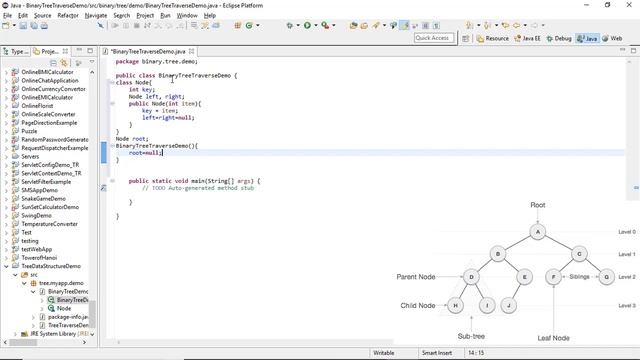
Task: Toggle Link with Editor in Project Explorer
Action: (64, 62)
